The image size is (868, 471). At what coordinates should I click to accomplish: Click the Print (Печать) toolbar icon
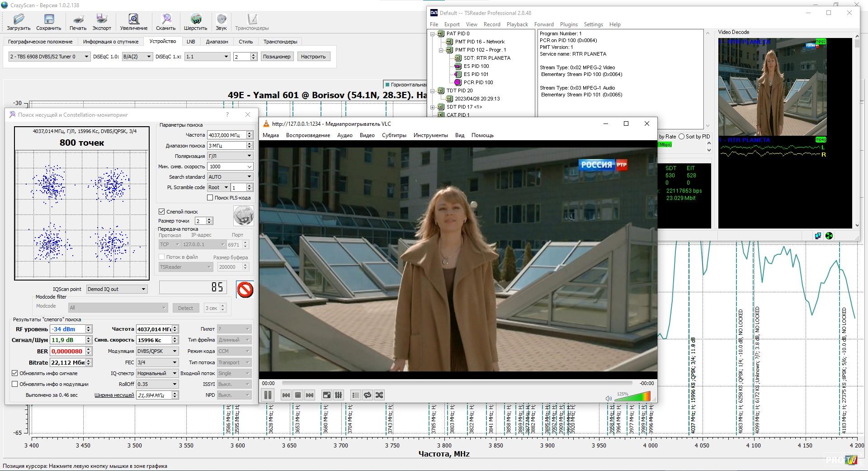(78, 19)
